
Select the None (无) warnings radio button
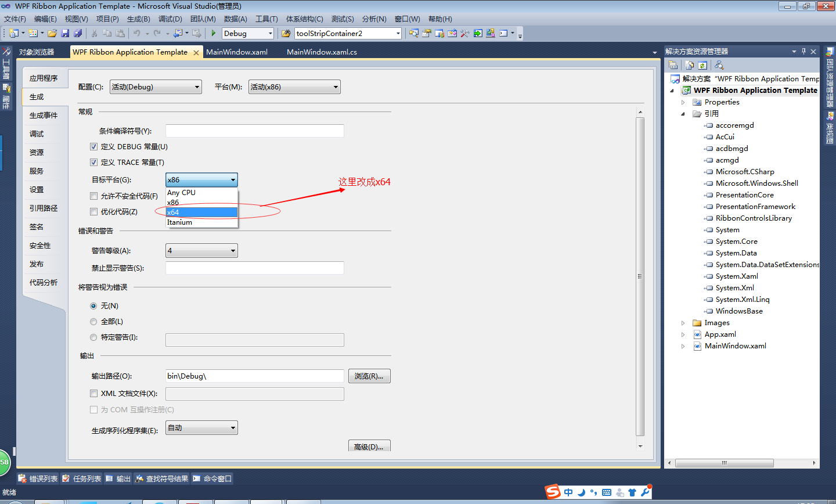coord(93,306)
